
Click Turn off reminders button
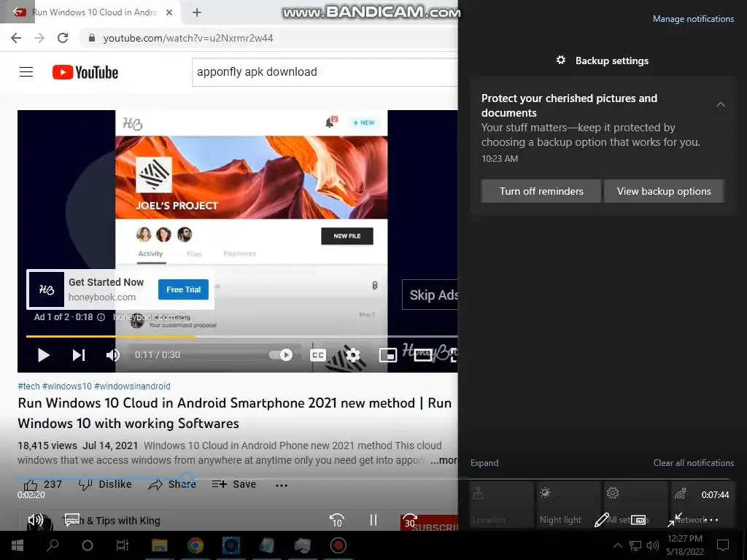coord(541,191)
